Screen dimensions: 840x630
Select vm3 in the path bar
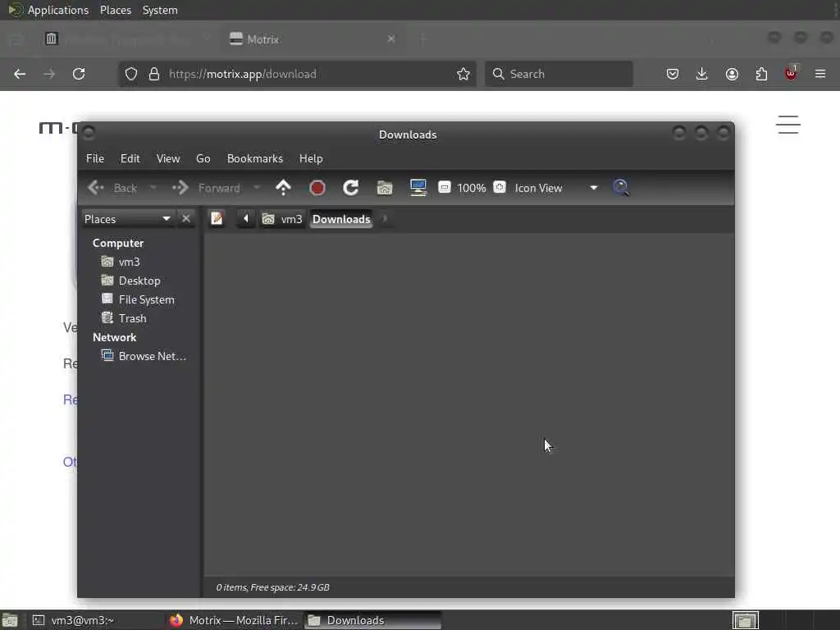(282, 219)
